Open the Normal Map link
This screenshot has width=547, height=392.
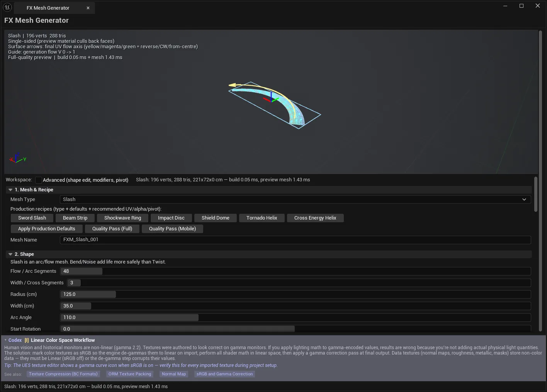pos(174,374)
